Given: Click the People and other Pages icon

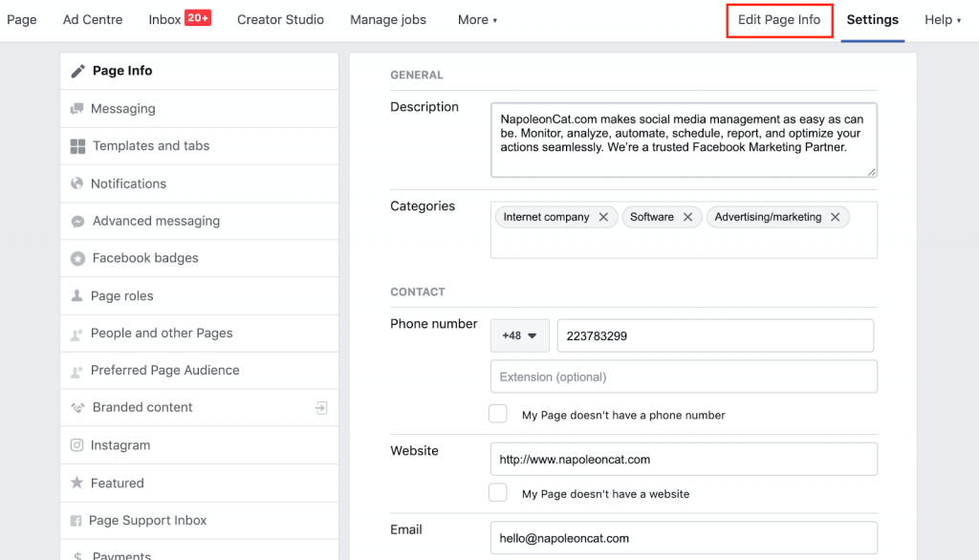Looking at the screenshot, I should 76,334.
